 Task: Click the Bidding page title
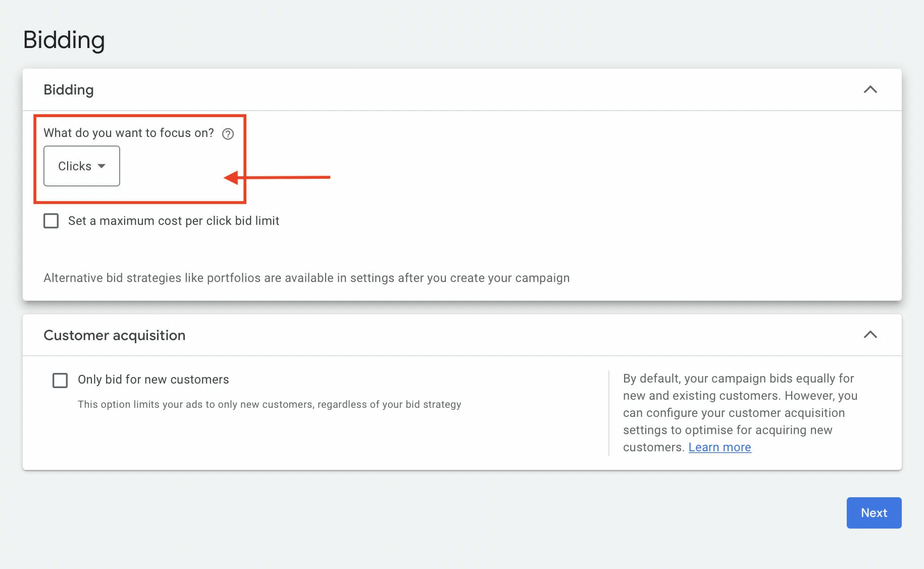pyautogui.click(x=64, y=39)
